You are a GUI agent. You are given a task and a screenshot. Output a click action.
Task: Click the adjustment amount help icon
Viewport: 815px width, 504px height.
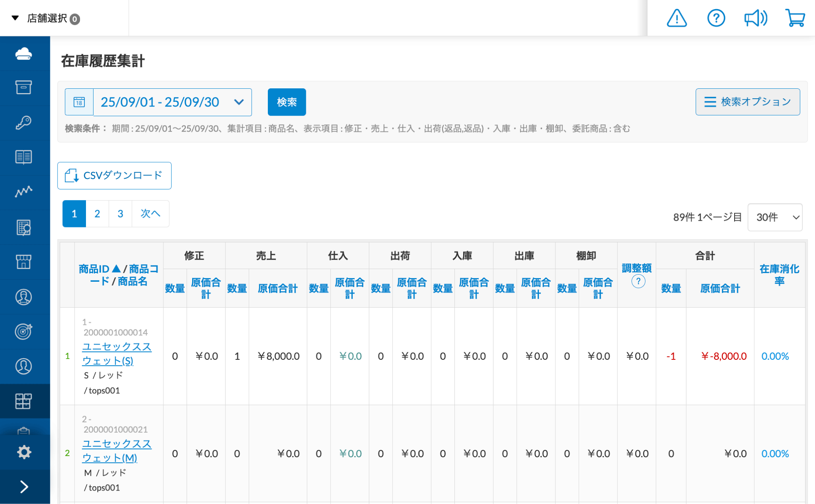(x=638, y=282)
